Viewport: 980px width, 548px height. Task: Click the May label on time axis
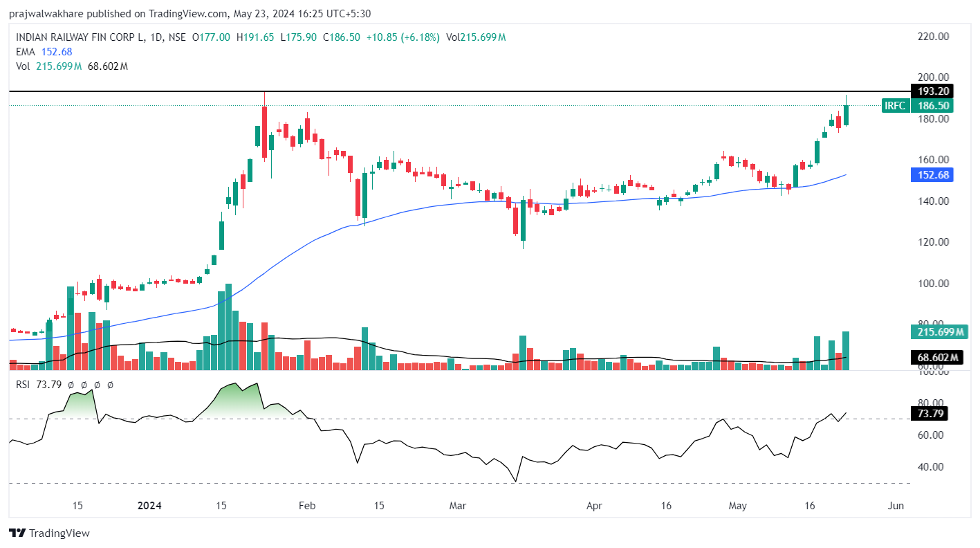pyautogui.click(x=738, y=506)
